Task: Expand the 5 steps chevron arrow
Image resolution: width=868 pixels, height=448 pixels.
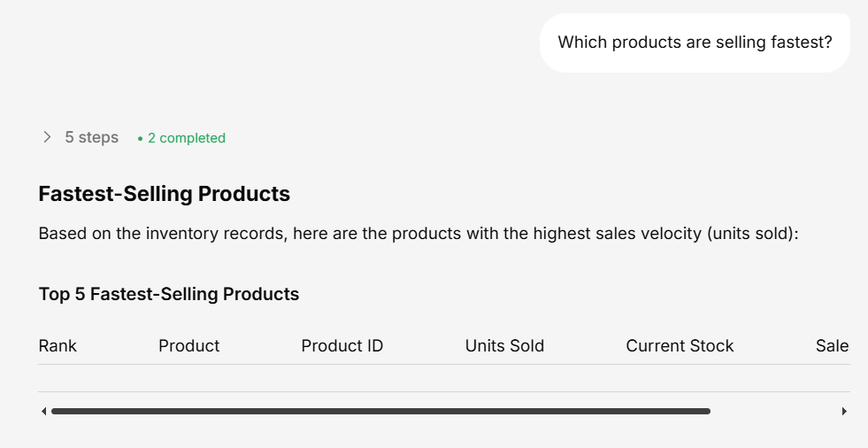Action: (47, 137)
